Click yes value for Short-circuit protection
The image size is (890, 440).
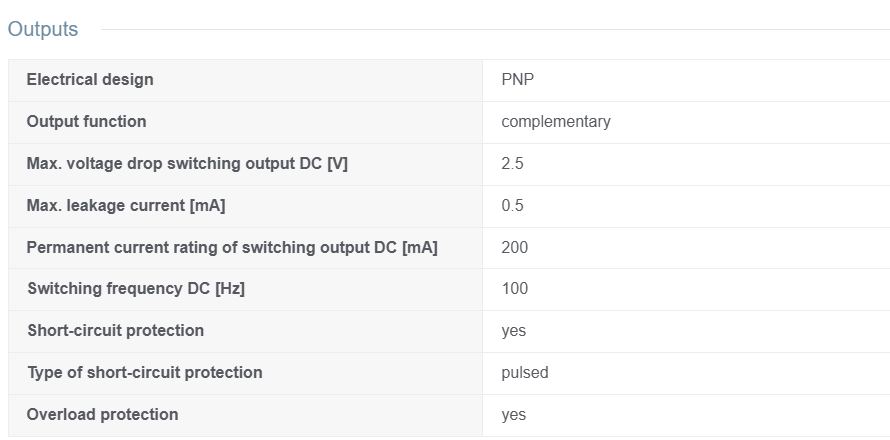point(513,331)
